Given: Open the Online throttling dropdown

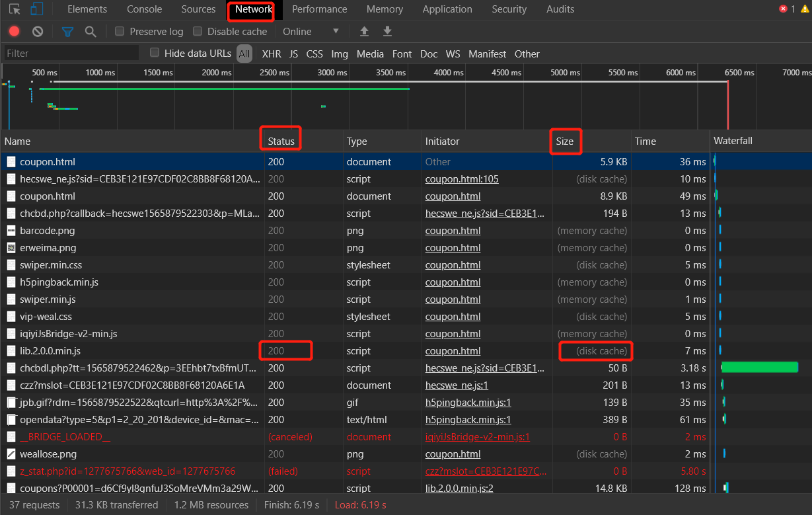Looking at the screenshot, I should point(311,31).
